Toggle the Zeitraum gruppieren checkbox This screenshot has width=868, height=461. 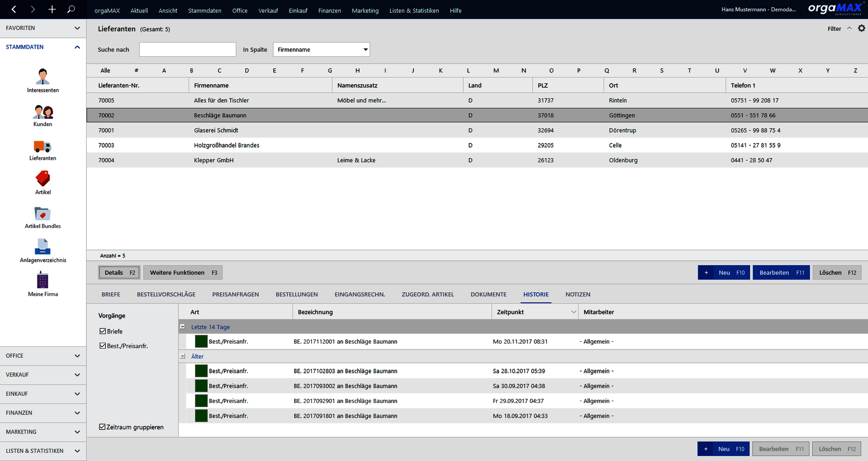point(102,427)
